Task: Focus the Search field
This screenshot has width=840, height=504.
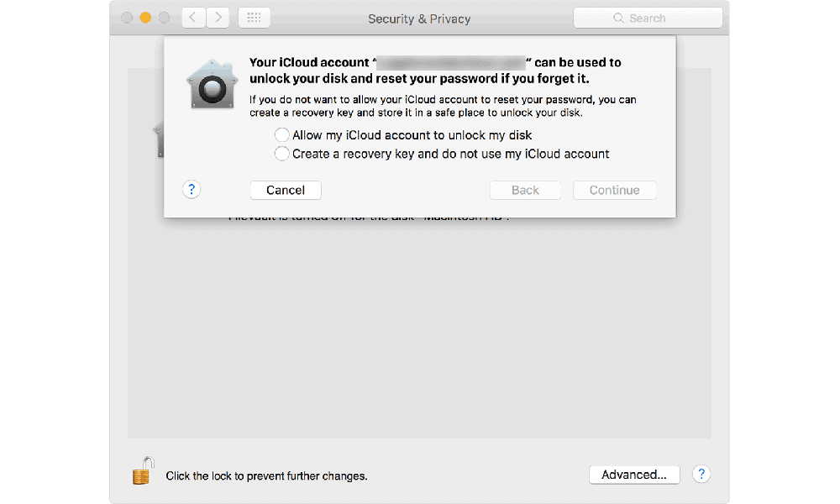Action: 648,18
